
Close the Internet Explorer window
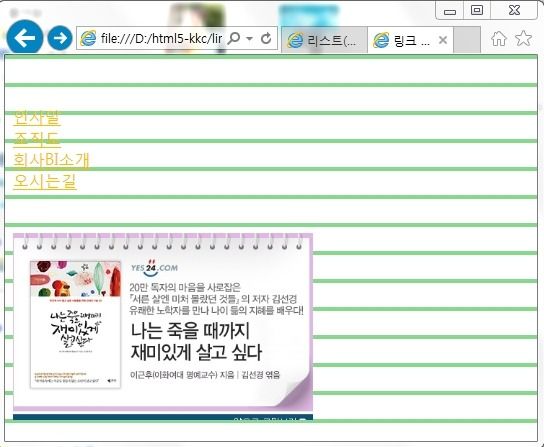[514, 10]
